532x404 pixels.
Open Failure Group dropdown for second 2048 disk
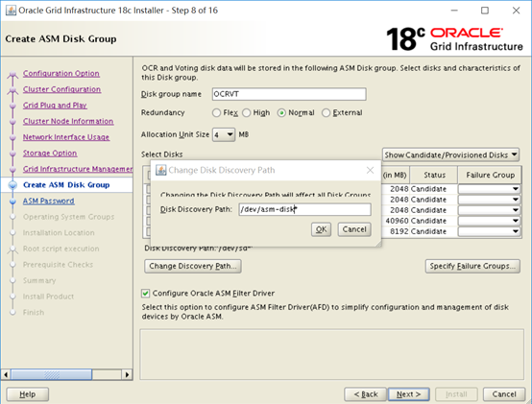point(489,200)
